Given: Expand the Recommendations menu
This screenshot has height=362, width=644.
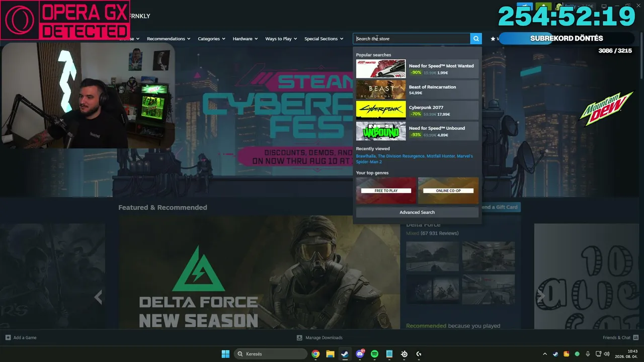Looking at the screenshot, I should pos(169,39).
